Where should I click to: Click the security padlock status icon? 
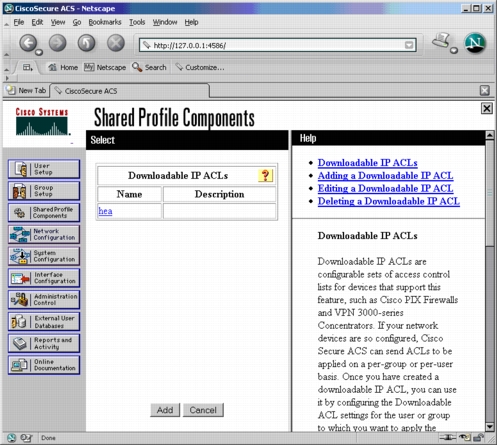pos(478,437)
